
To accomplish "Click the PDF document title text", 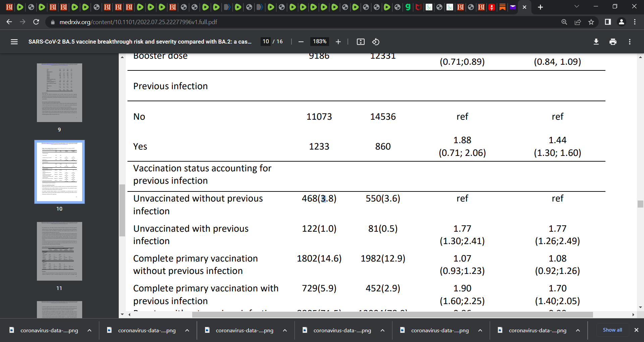I will [140, 42].
